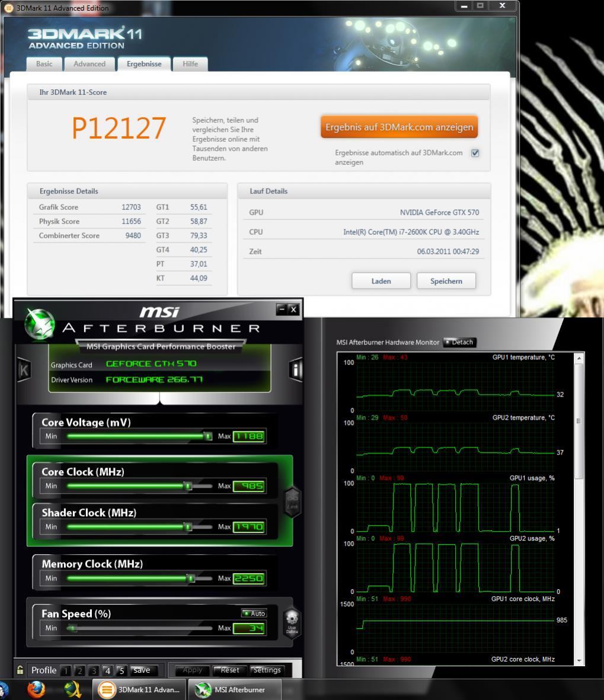Click the Fan Speed slider handle
This screenshot has height=700, width=604.
[x=72, y=628]
